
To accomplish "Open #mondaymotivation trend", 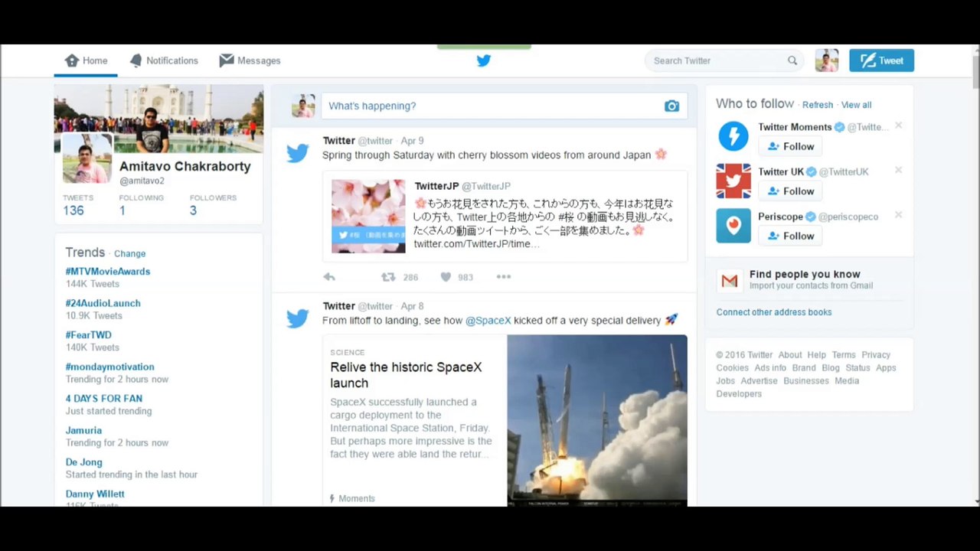I will 110,367.
